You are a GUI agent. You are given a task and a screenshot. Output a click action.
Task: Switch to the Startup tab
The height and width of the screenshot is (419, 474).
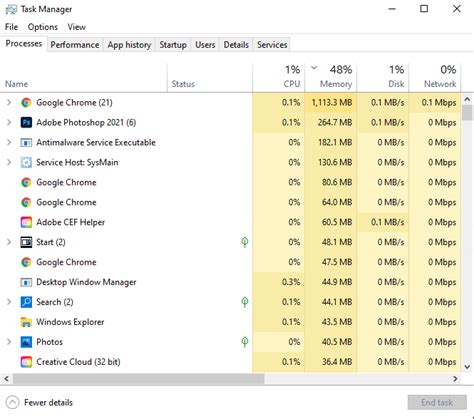coord(173,45)
